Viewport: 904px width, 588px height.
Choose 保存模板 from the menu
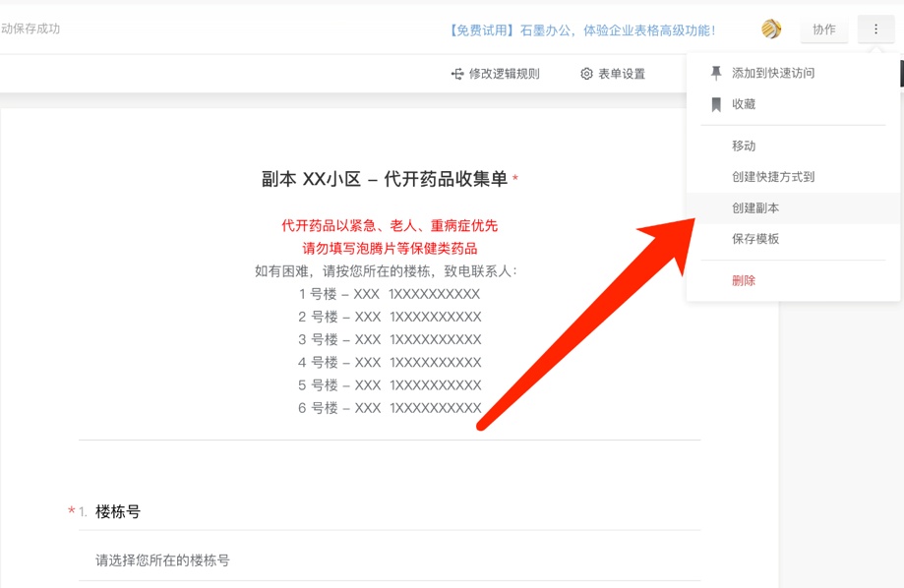pyautogui.click(x=755, y=239)
